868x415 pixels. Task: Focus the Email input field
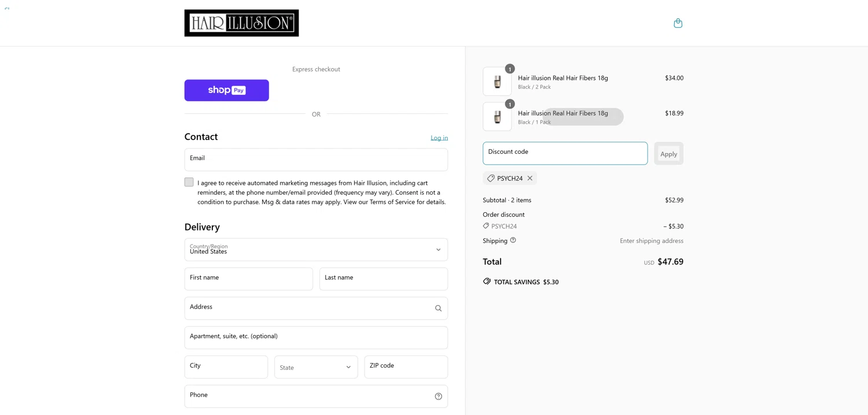(x=316, y=160)
